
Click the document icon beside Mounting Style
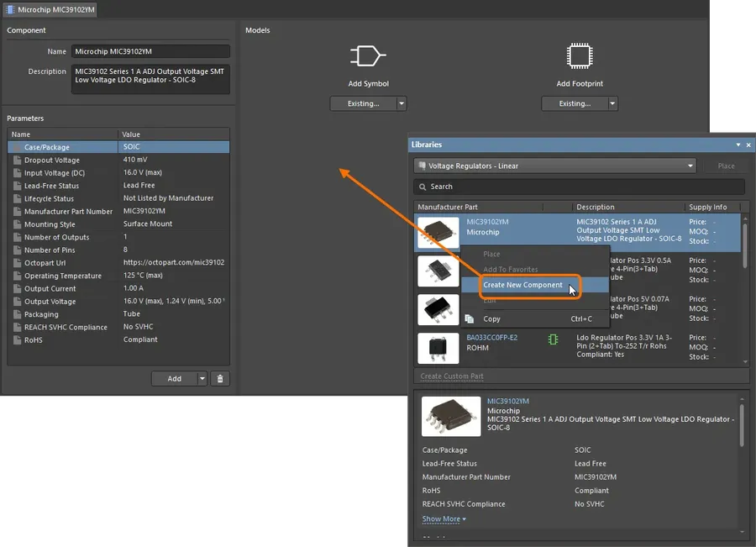[x=17, y=224]
